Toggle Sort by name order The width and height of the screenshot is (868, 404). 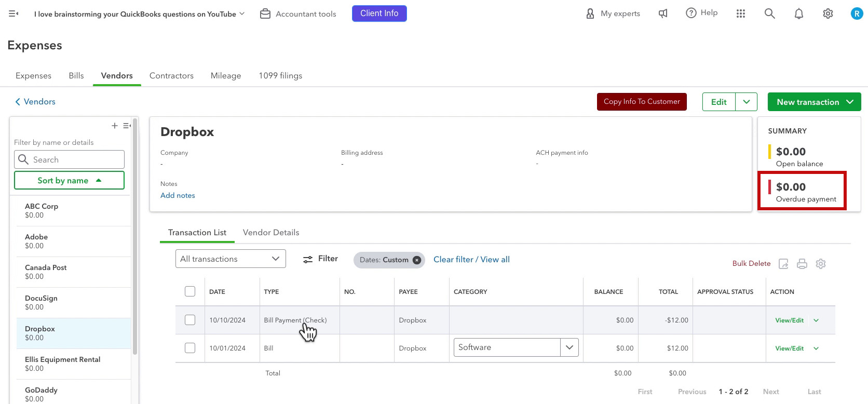(69, 180)
